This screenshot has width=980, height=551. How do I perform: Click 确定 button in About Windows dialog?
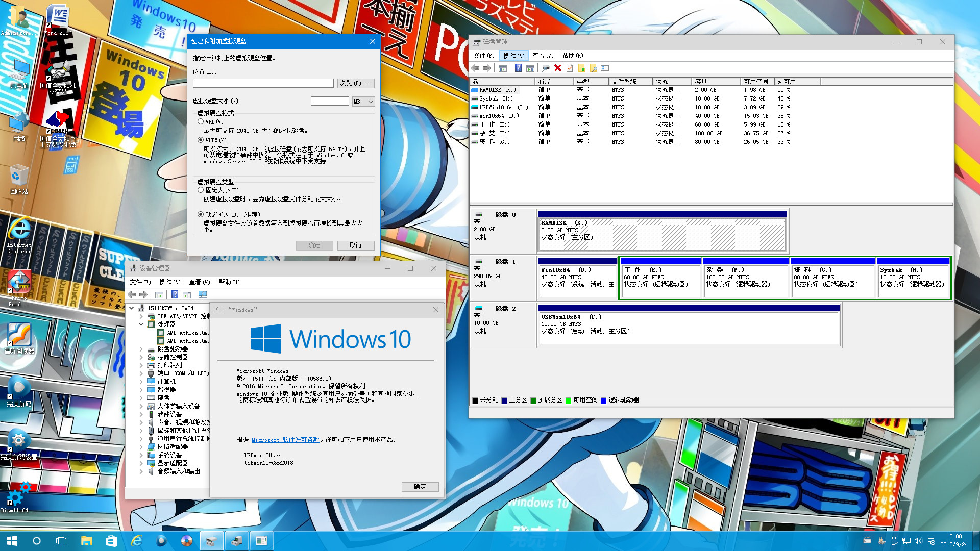point(420,487)
